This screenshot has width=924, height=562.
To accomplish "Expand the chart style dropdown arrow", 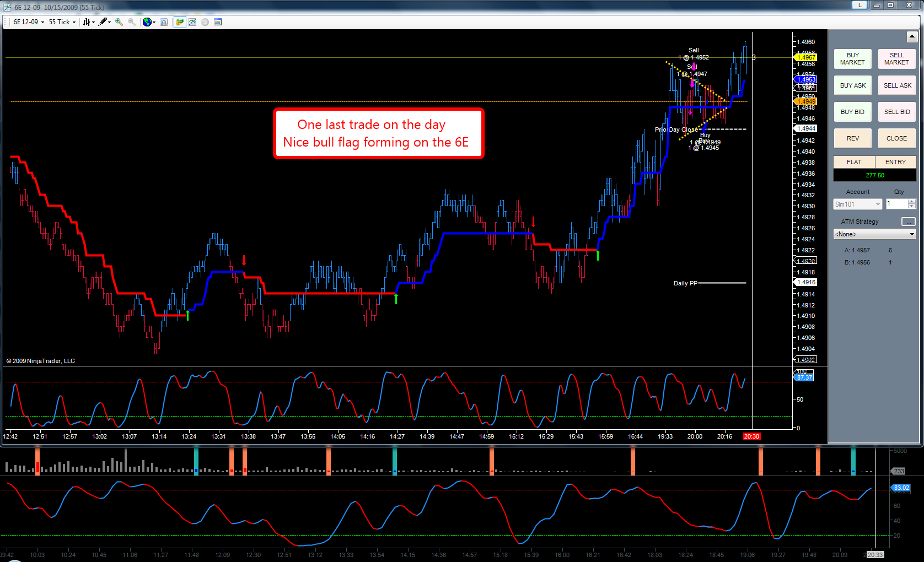I will click(x=94, y=22).
